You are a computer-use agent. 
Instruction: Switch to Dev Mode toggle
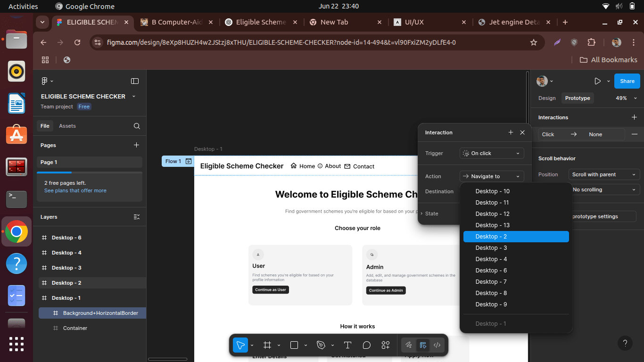[x=437, y=345]
